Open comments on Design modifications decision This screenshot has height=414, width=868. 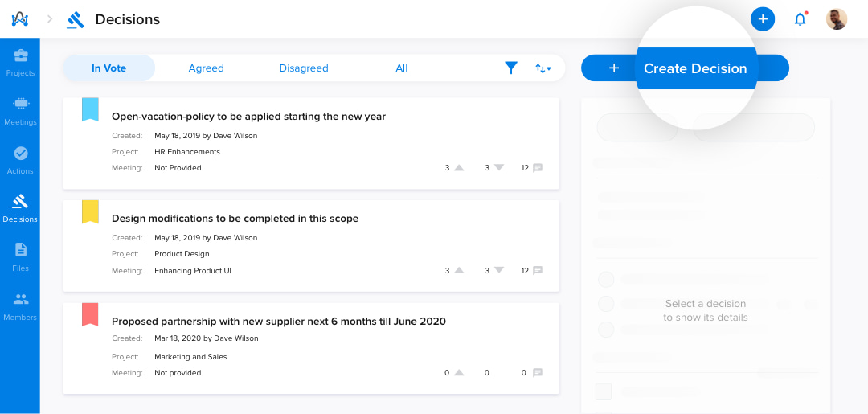point(538,271)
